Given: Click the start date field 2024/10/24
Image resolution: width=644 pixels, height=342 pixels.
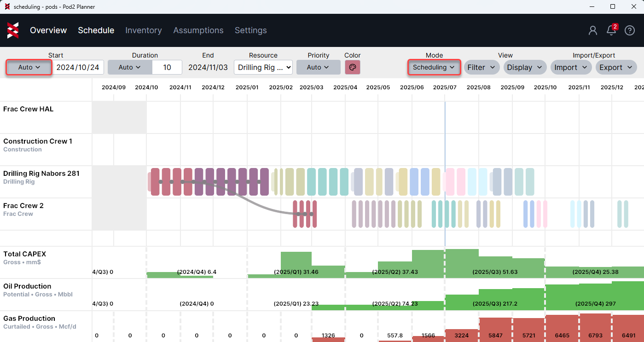Looking at the screenshot, I should pos(78,67).
